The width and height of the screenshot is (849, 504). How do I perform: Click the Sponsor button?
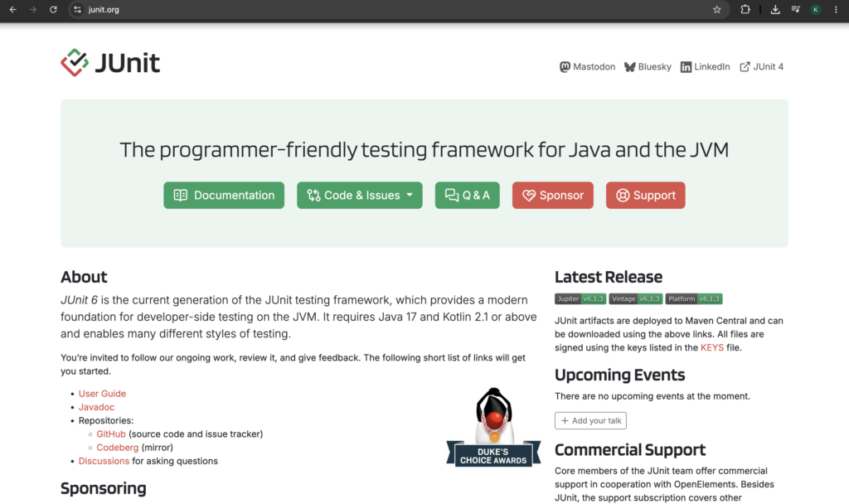tap(553, 196)
